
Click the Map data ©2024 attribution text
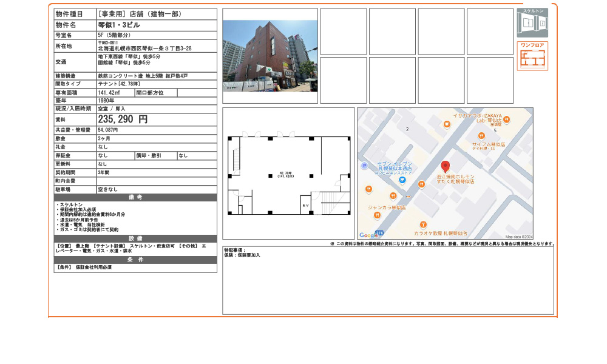[519, 237]
